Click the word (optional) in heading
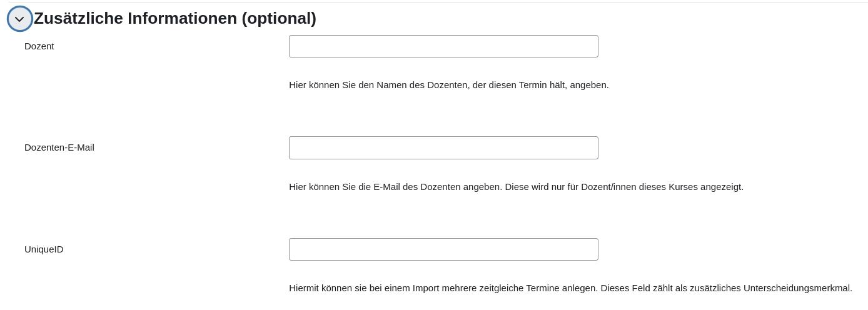 279,19
